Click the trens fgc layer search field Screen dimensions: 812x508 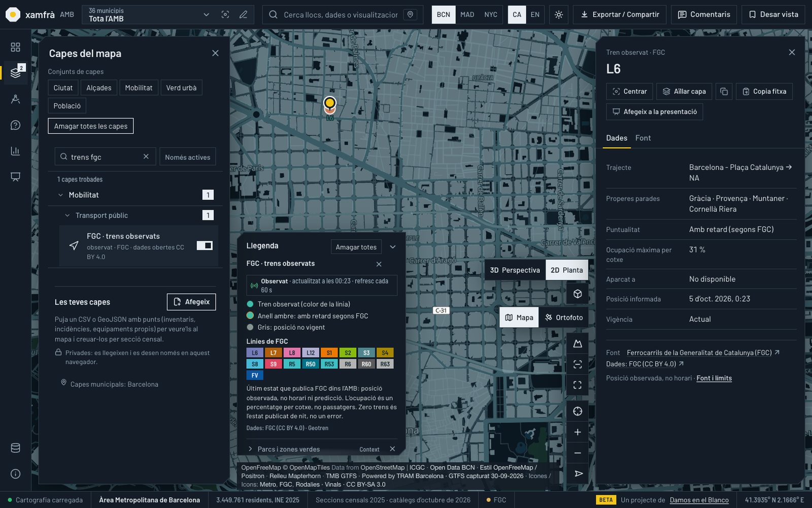pos(105,157)
